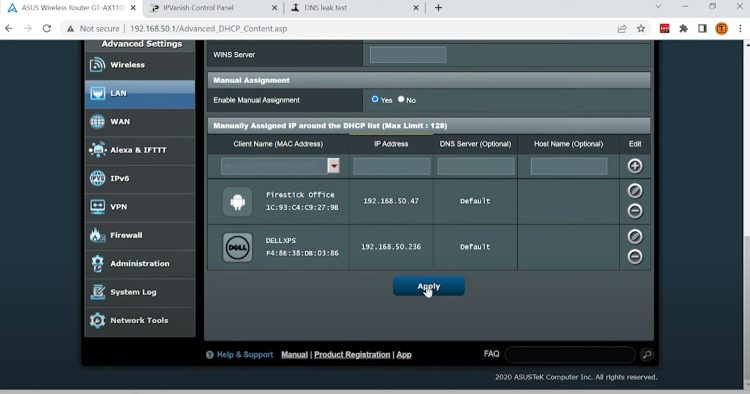This screenshot has width=750, height=394.
Task: Open Alexa & IFTTT settings
Action: 140,150
